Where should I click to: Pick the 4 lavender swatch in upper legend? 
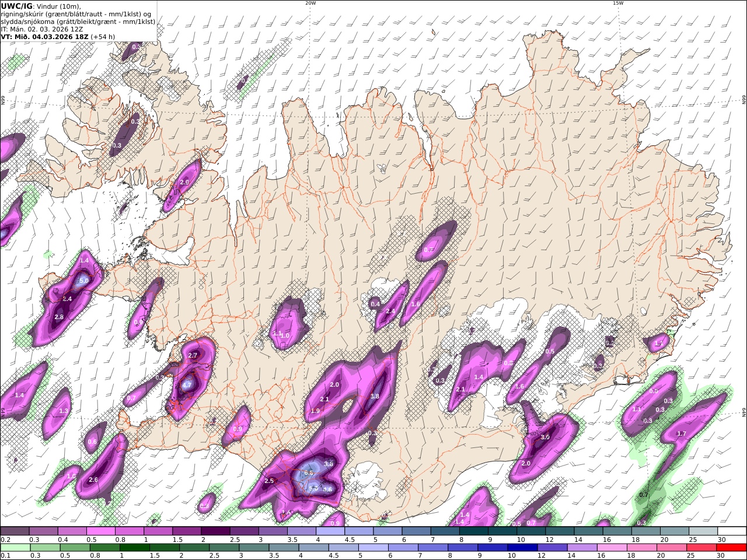pyautogui.click(x=330, y=531)
